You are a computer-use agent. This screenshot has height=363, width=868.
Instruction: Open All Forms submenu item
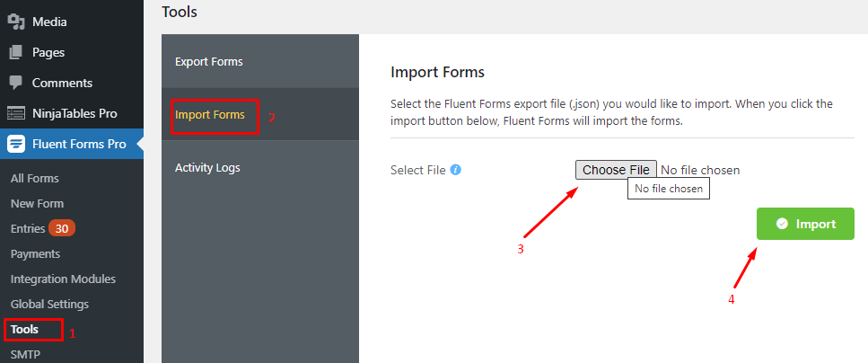pyautogui.click(x=35, y=179)
